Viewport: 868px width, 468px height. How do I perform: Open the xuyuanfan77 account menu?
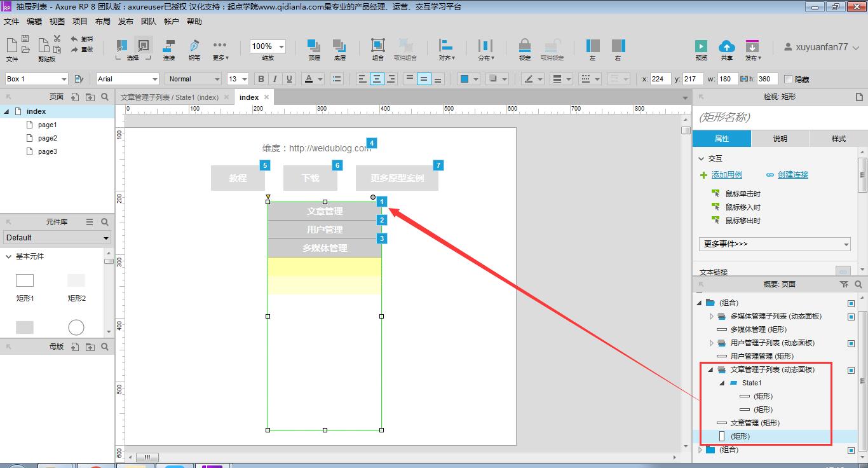822,47
